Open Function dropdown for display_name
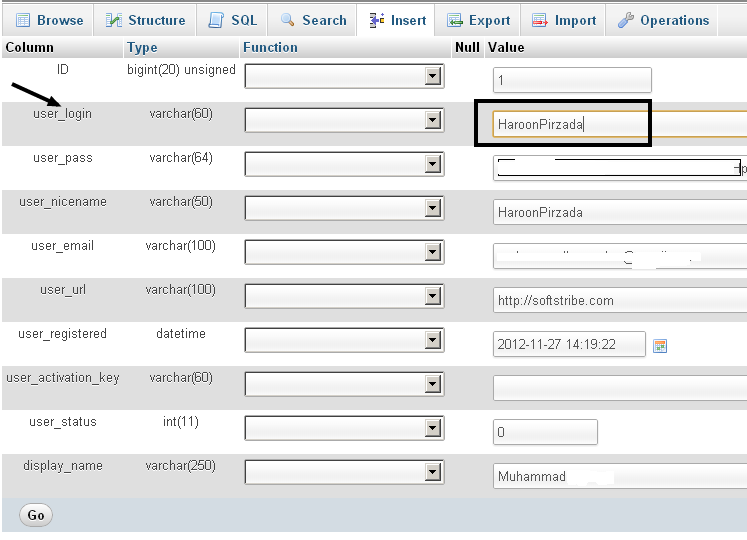The height and width of the screenshot is (540, 747). tap(344, 472)
